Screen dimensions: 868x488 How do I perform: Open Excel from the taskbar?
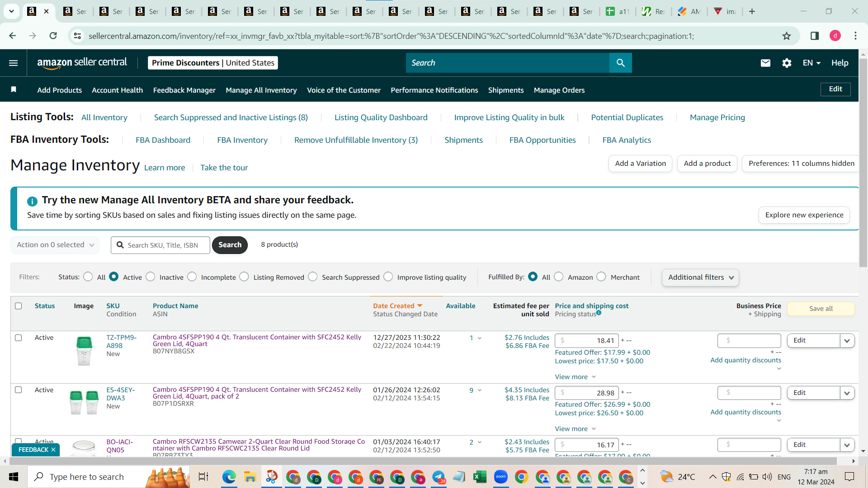[x=480, y=477]
